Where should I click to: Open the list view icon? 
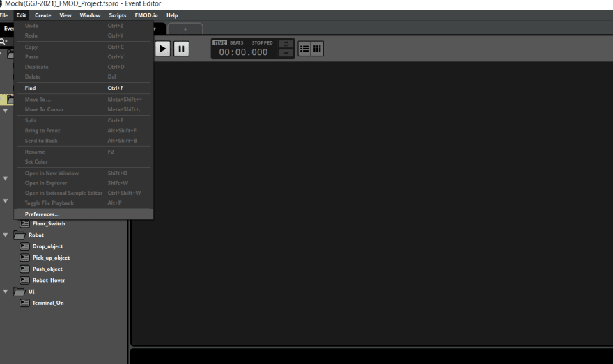[304, 49]
